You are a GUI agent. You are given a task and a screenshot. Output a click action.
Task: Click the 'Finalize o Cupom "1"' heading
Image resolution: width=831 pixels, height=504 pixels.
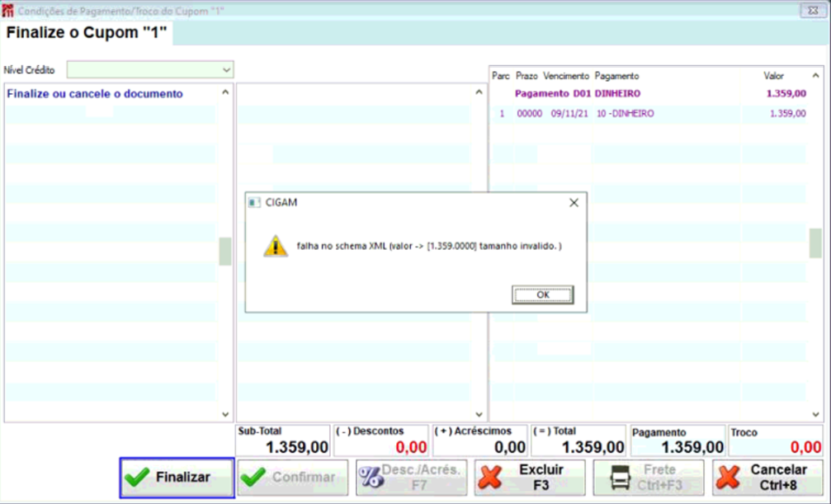click(x=87, y=32)
